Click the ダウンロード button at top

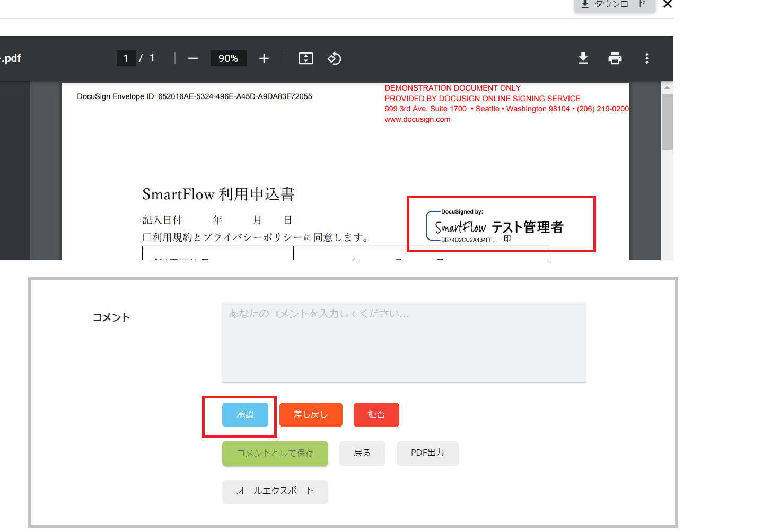click(x=615, y=5)
